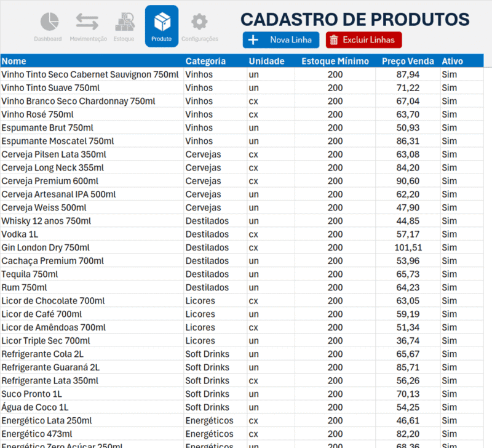
Task: Open Configurações gear icon
Action: 199,22
